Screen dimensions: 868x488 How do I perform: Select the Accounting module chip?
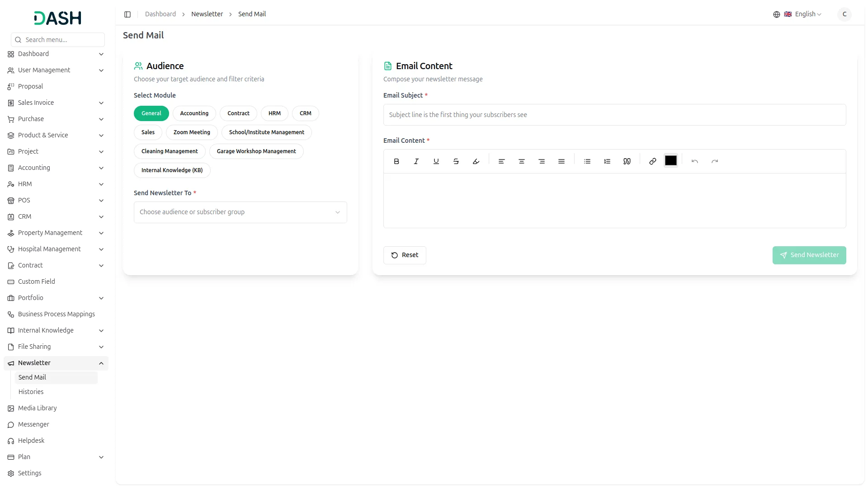pos(194,113)
